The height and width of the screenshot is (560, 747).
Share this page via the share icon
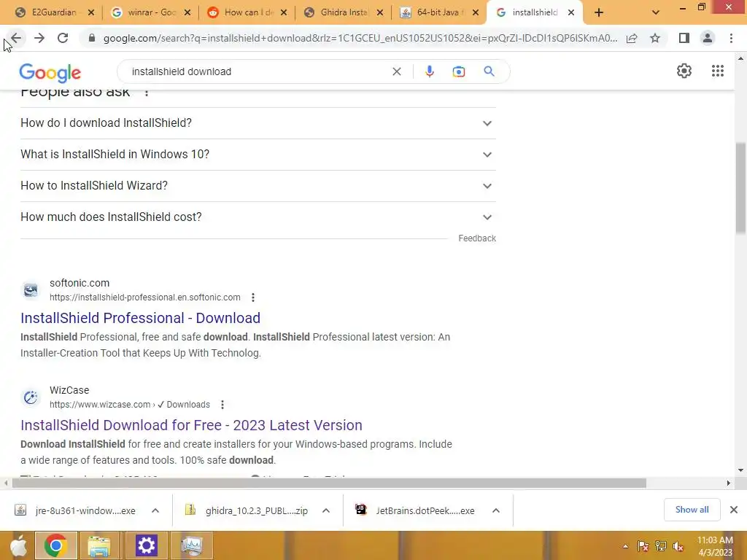632,38
